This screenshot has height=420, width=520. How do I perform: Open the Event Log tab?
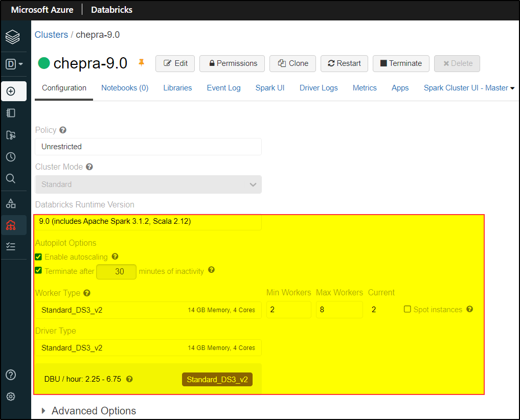coord(223,88)
